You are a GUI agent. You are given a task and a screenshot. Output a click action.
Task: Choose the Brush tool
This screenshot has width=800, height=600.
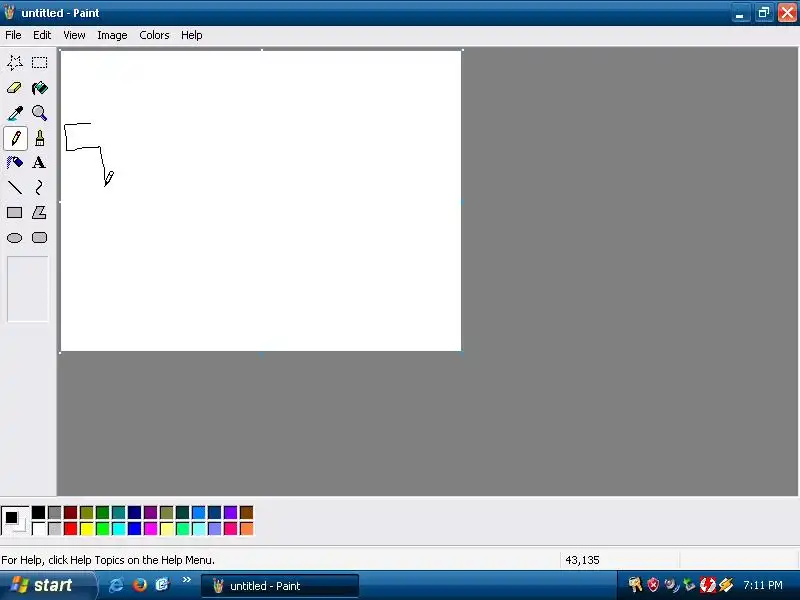click(x=39, y=138)
